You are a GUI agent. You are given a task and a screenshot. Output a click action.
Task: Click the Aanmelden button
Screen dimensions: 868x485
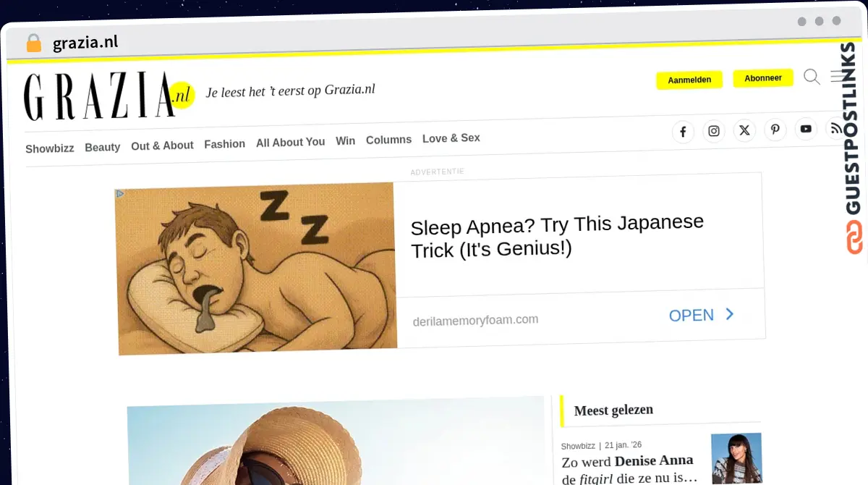[689, 80]
